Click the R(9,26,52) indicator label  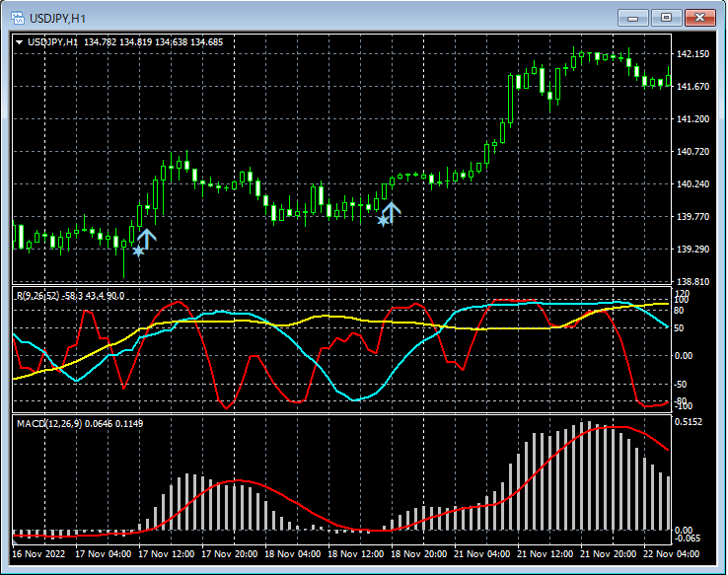tap(37, 296)
